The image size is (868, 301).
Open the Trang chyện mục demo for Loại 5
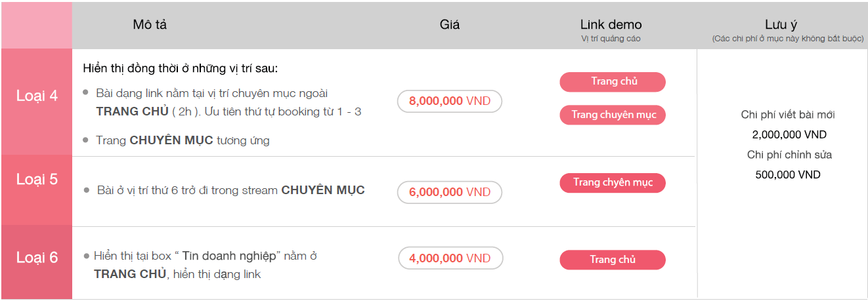(x=613, y=183)
